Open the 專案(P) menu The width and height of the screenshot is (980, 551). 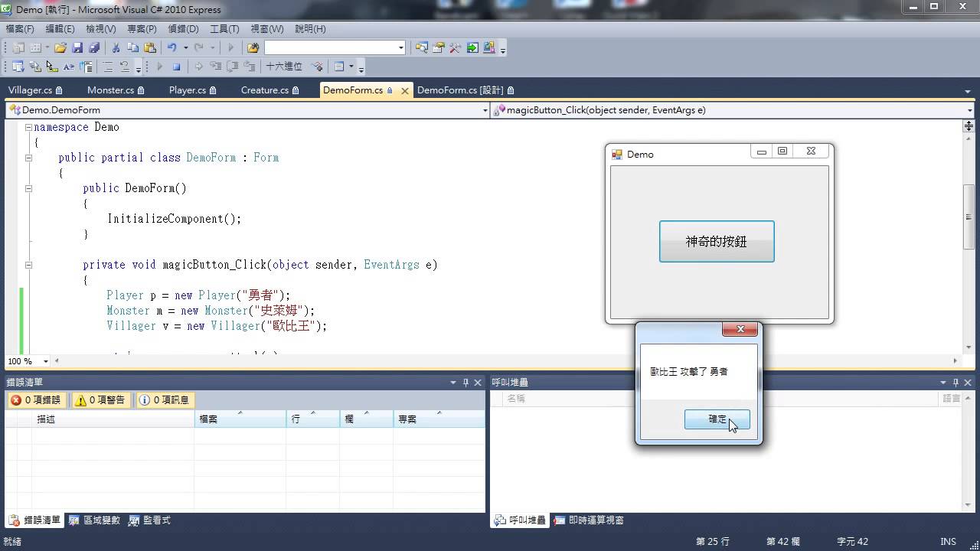click(x=142, y=28)
